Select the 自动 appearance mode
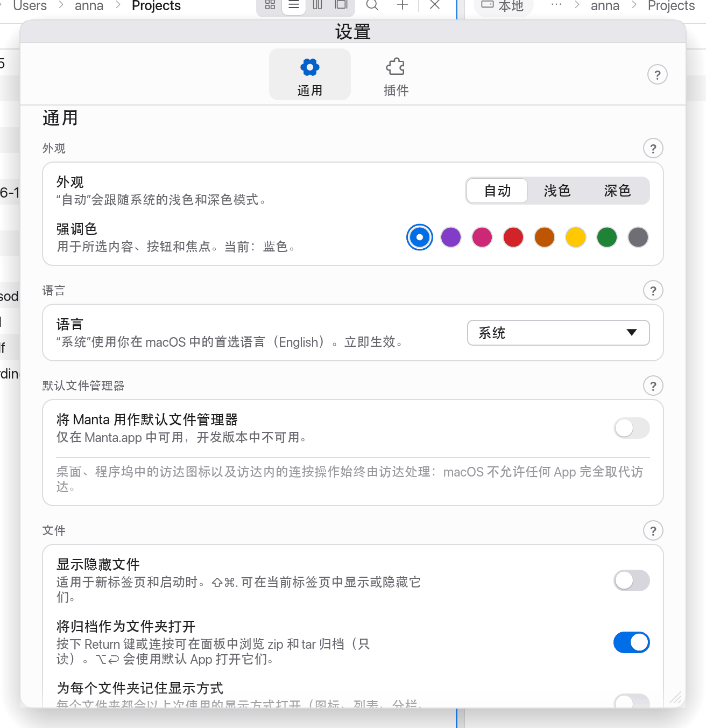The height and width of the screenshot is (728, 706). [497, 191]
